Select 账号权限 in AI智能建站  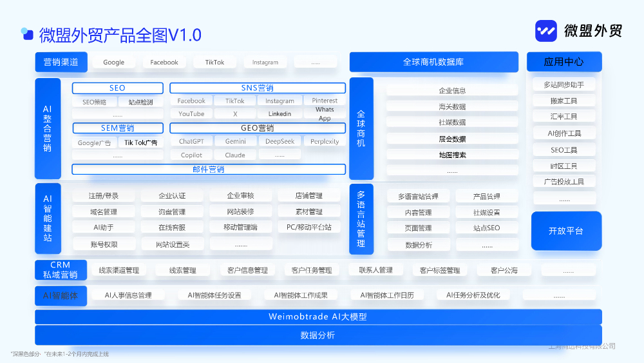coord(104,244)
